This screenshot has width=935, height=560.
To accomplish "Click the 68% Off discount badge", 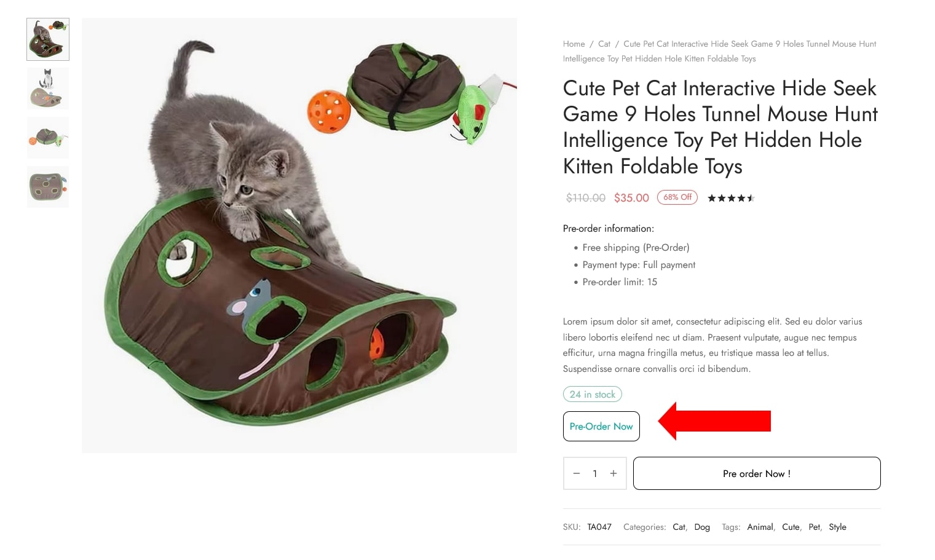I will coord(677,197).
